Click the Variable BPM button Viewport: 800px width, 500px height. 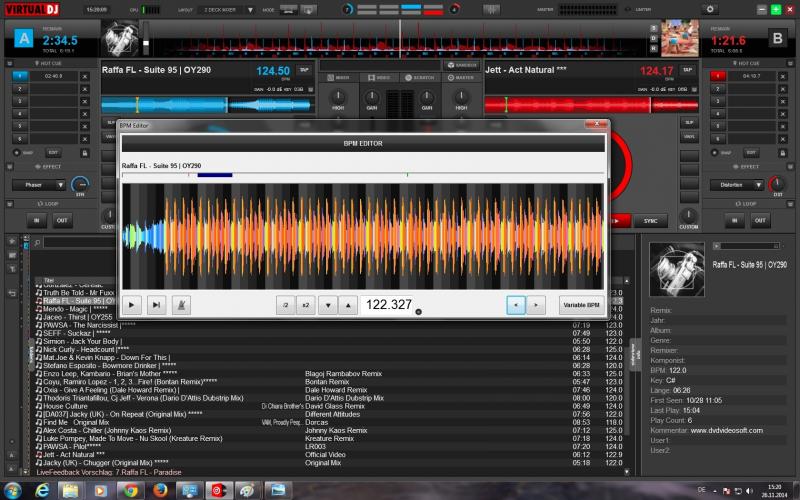(x=581, y=305)
